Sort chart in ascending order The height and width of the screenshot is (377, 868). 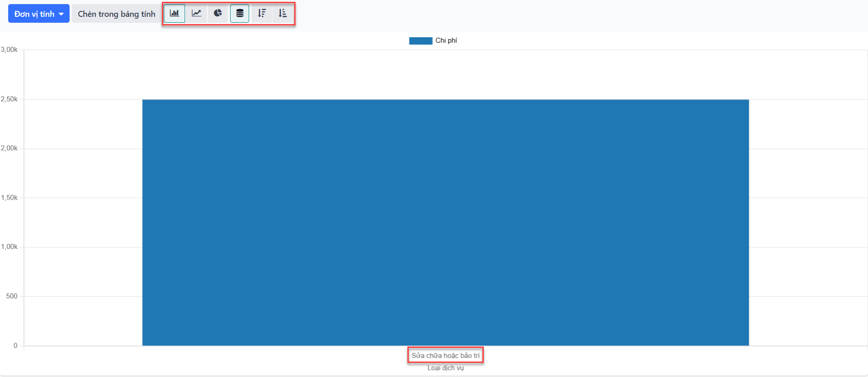pos(283,13)
